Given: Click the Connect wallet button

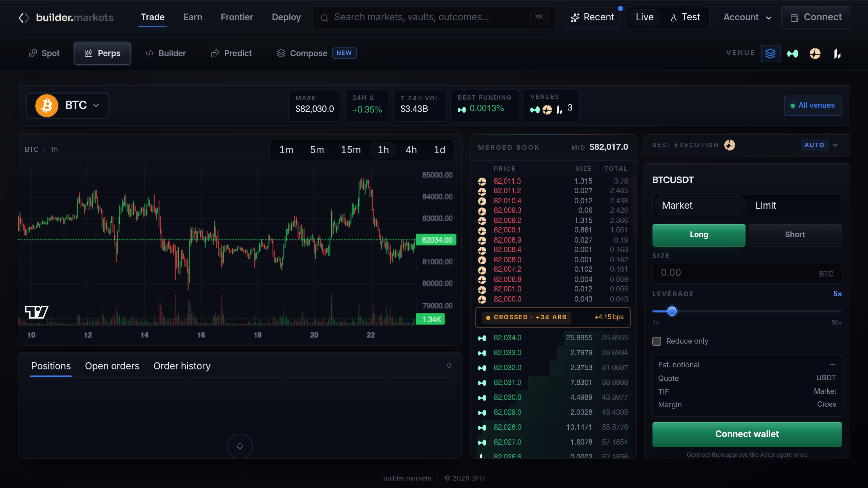Looking at the screenshot, I should (x=747, y=434).
